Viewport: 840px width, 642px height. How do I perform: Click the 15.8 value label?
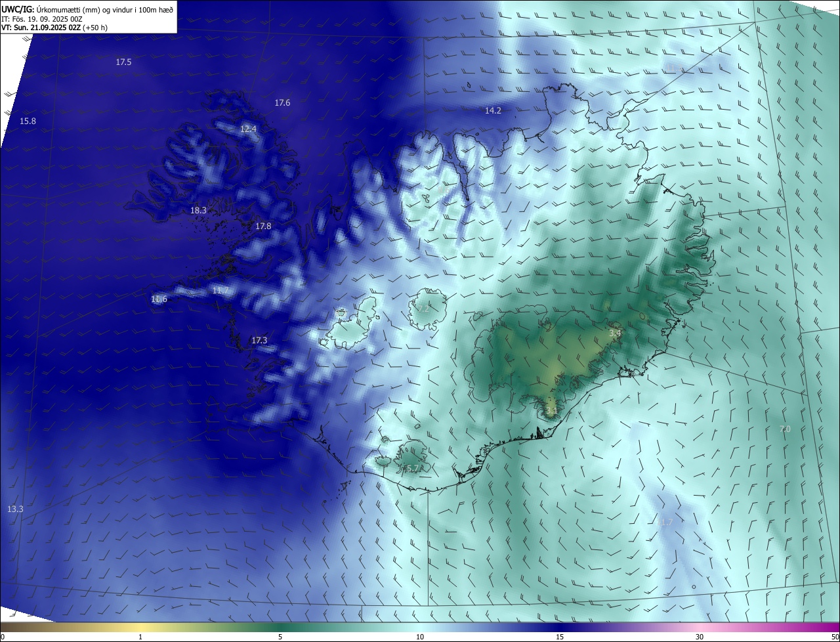pyautogui.click(x=28, y=121)
